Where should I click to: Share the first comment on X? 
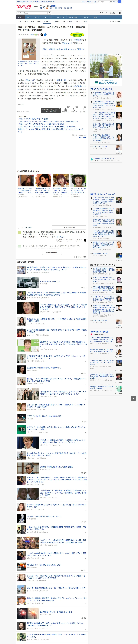(85, 240)
